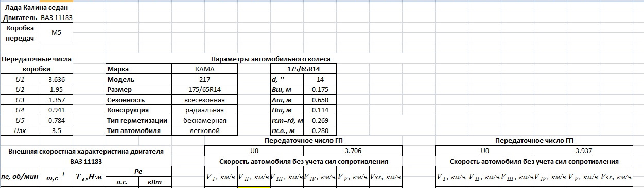Click the 'Сезонность' label cell

click(x=138, y=100)
